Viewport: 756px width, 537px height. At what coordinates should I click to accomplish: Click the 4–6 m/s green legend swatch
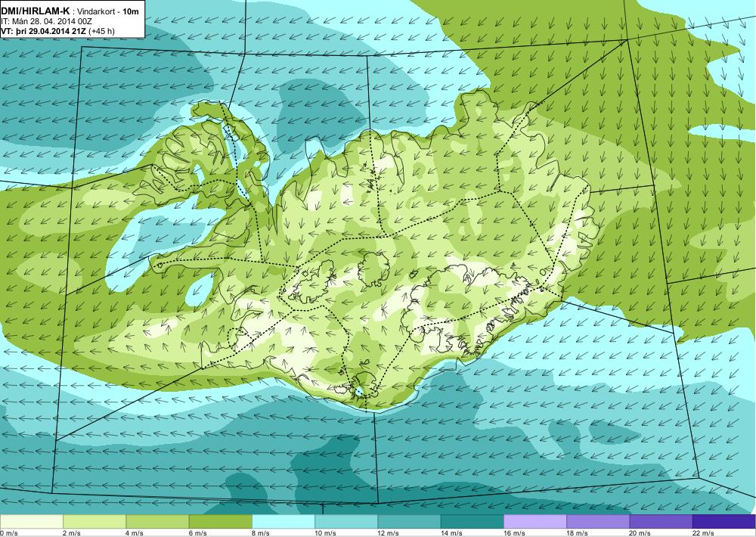pyautogui.click(x=158, y=522)
